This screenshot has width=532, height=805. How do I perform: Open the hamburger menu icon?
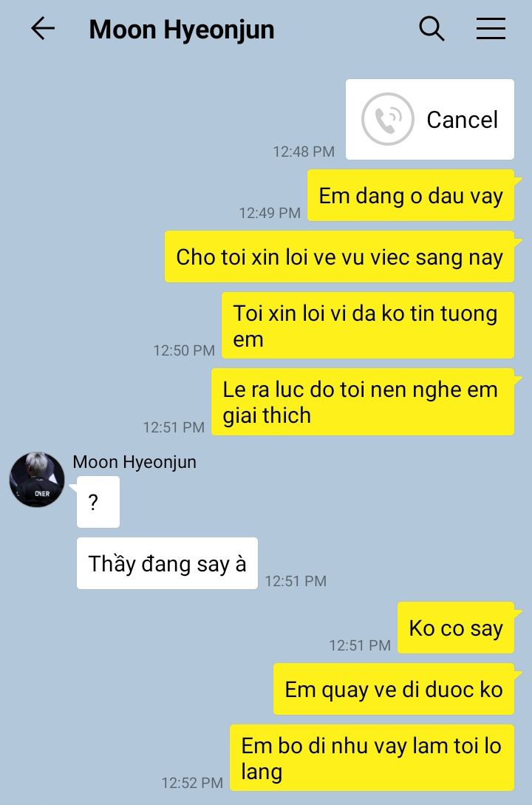491,28
